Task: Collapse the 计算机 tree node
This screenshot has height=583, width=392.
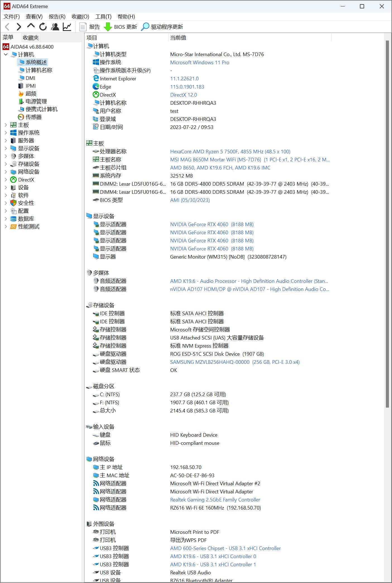Action: point(6,54)
